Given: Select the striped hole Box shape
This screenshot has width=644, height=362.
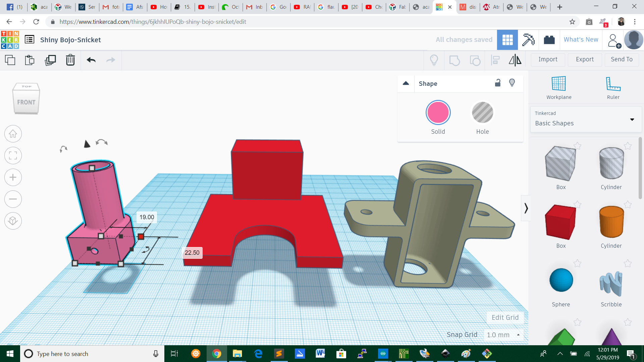Looking at the screenshot, I should point(560,164).
